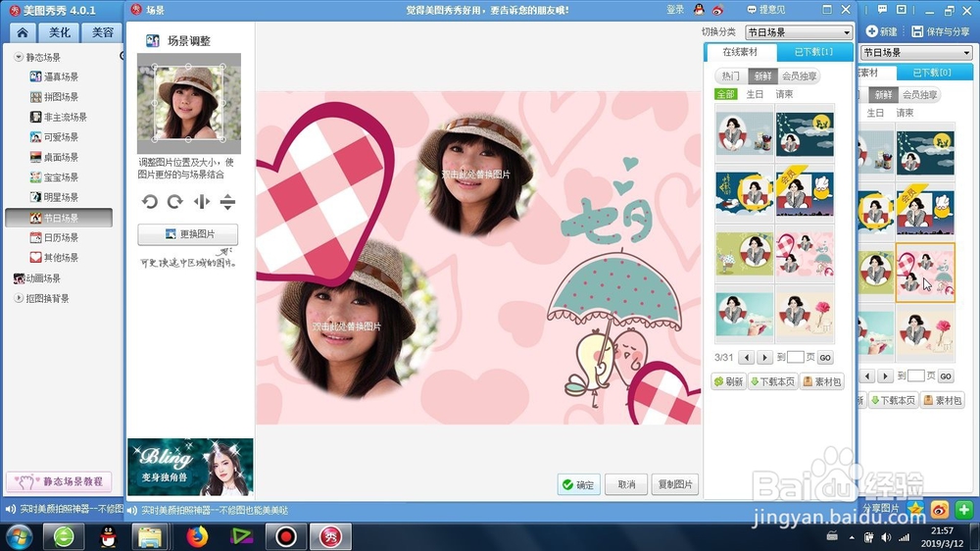Flip image vertically icon

[227, 201]
